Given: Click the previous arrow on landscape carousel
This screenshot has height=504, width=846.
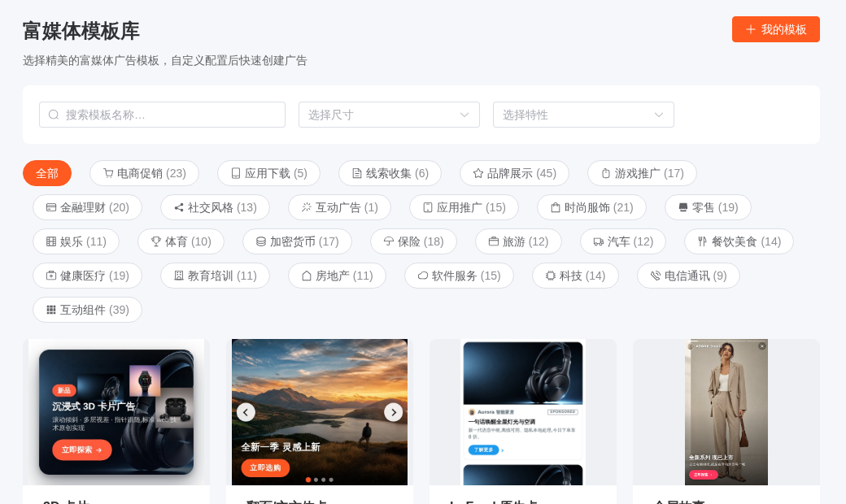Looking at the screenshot, I should click(x=246, y=412).
